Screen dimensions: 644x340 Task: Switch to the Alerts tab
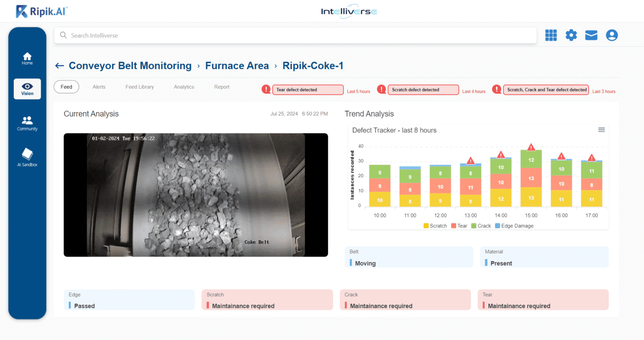click(99, 87)
